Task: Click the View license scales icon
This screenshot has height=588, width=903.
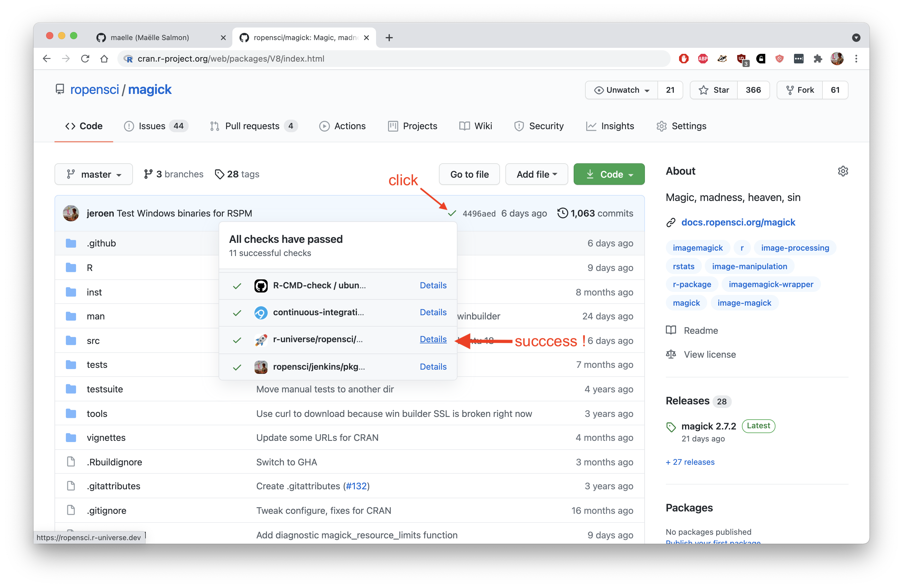Action: click(x=671, y=354)
